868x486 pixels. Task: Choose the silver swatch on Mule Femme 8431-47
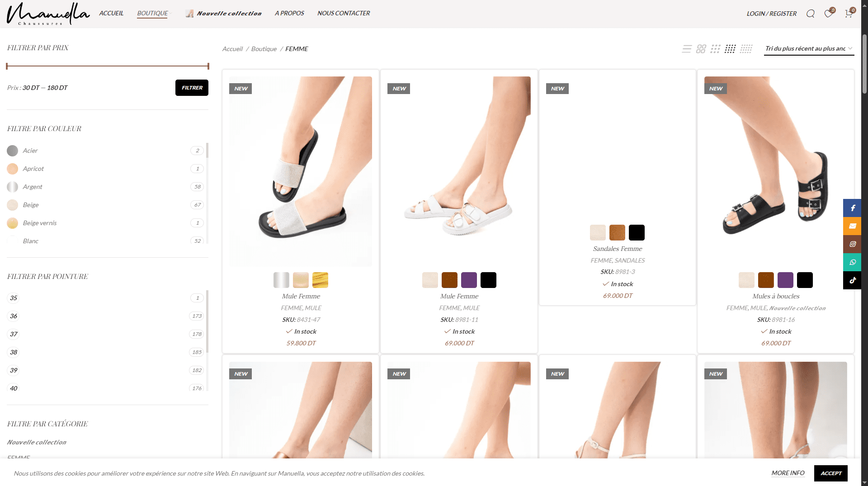click(281, 280)
